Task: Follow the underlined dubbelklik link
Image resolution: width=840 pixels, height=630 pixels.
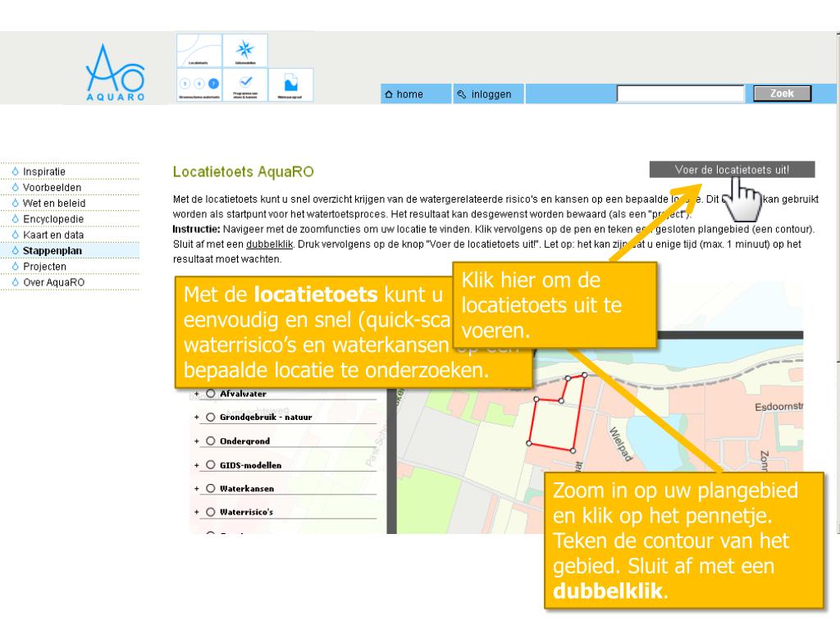Action: pyautogui.click(x=269, y=244)
